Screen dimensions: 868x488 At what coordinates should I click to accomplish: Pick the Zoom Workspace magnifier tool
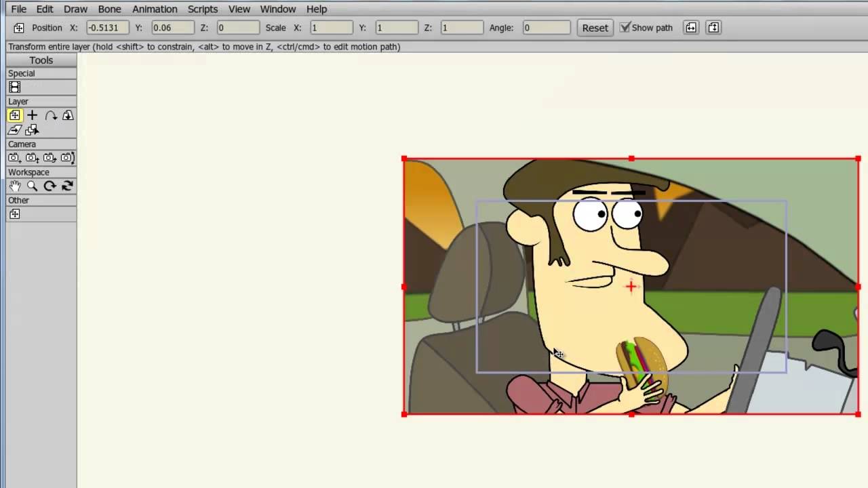(x=32, y=186)
